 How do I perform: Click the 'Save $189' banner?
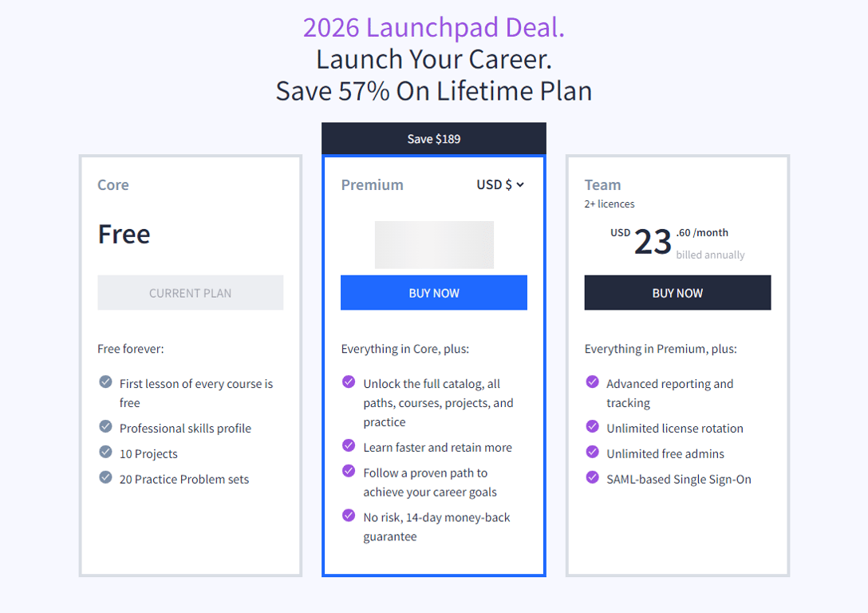coord(434,138)
